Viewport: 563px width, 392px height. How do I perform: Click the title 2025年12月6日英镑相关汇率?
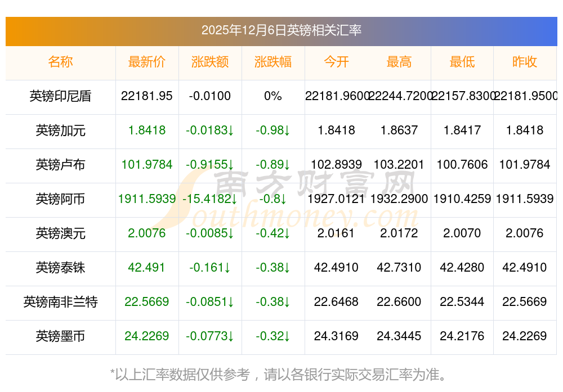281,30
